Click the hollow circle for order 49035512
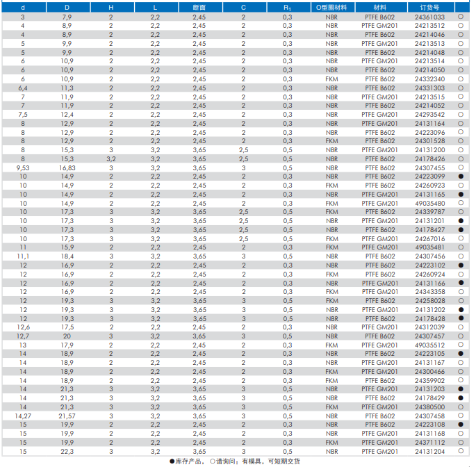This screenshot has width=476, height=467. click(x=461, y=345)
